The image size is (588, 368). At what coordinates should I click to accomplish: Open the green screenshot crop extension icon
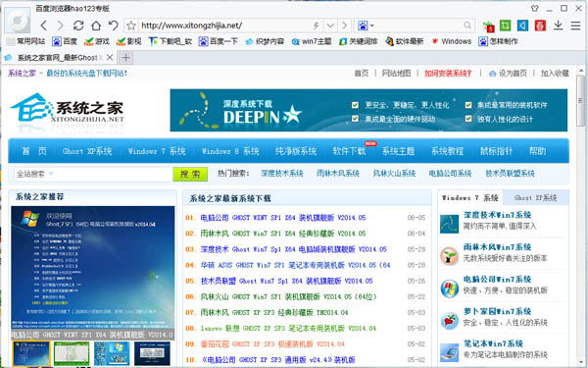pos(505,26)
